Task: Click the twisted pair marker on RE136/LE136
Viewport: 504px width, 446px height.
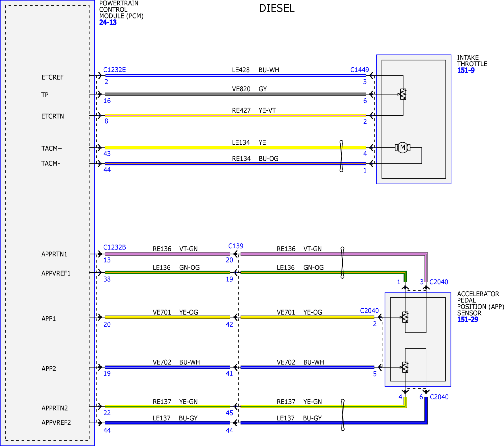Action: click(342, 263)
